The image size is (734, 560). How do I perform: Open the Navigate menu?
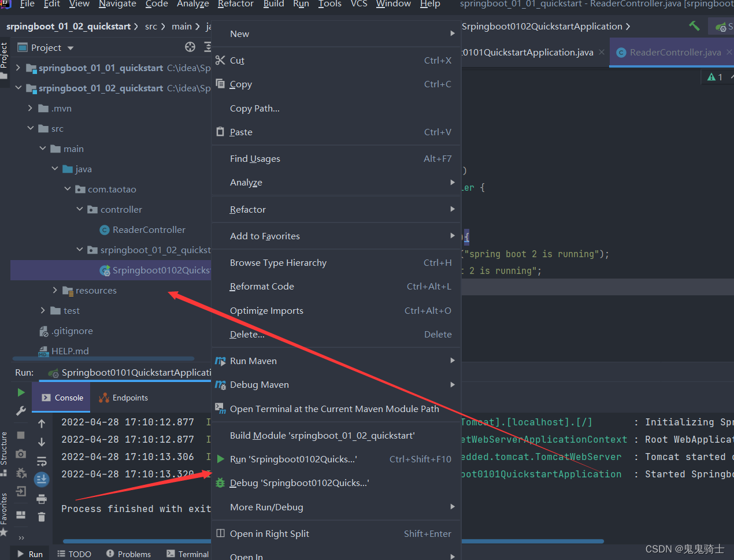click(117, 4)
